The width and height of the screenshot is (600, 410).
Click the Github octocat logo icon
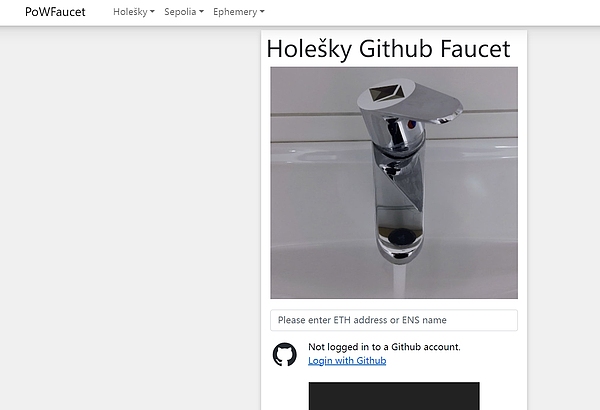[x=284, y=354]
